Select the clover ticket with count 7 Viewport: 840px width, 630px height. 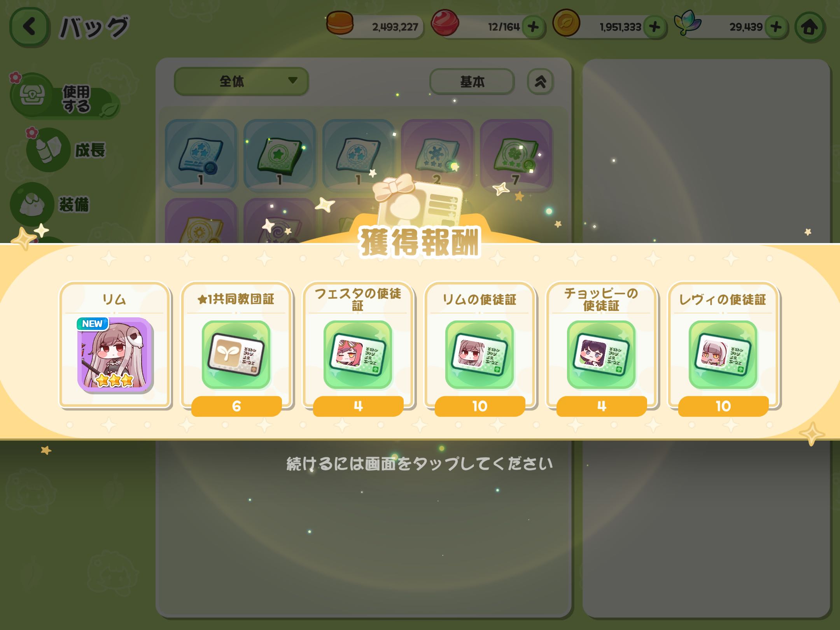point(516,155)
